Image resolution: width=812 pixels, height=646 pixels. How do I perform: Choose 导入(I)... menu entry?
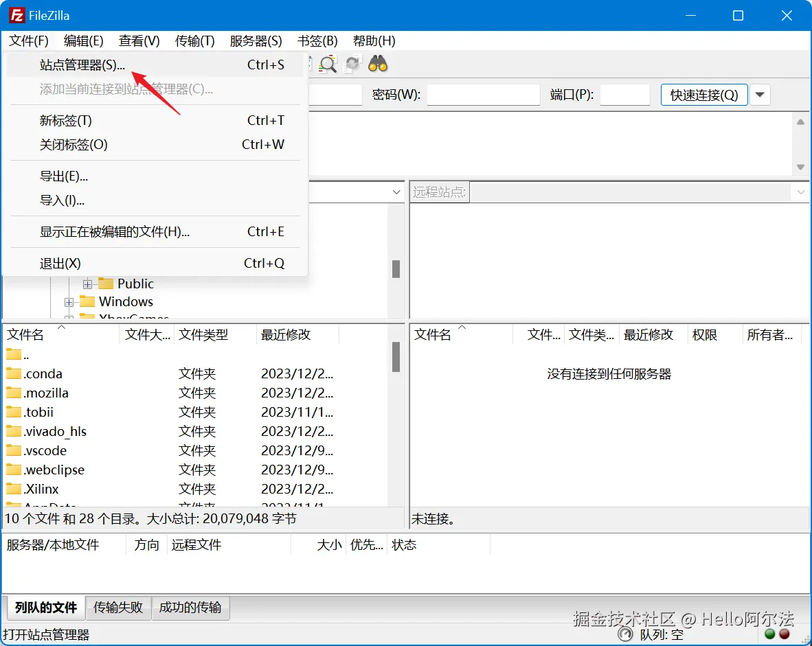click(155, 200)
